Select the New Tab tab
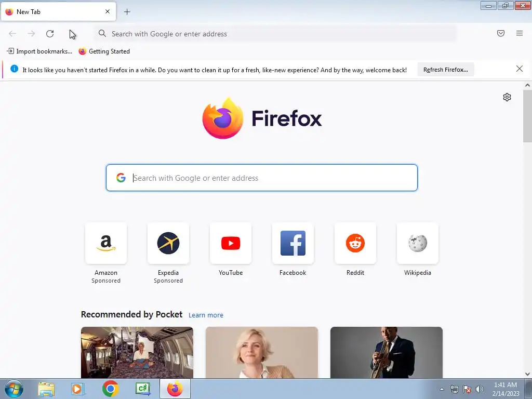The width and height of the screenshot is (532, 399). point(58,12)
